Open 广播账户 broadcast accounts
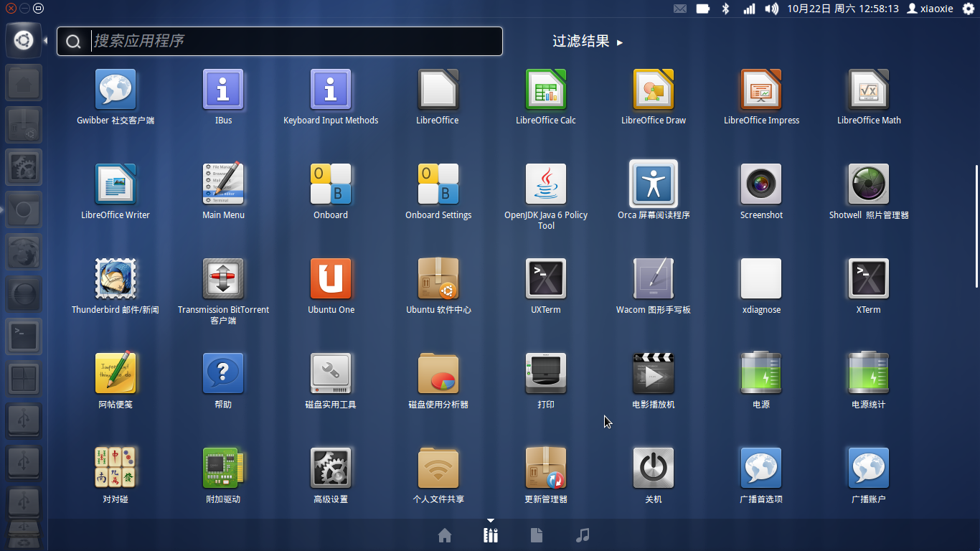This screenshot has height=551, width=980. [869, 468]
